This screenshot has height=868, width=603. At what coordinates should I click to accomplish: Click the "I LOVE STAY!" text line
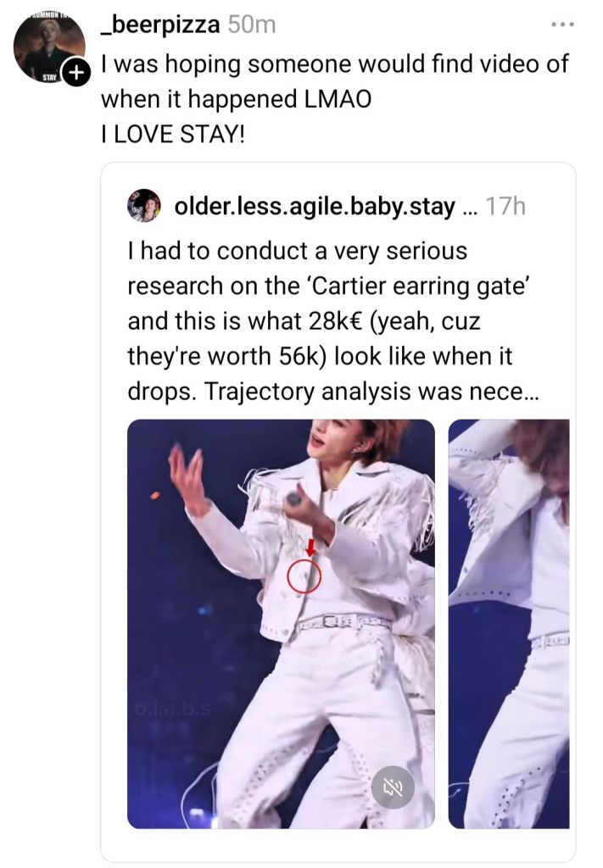pos(172,134)
